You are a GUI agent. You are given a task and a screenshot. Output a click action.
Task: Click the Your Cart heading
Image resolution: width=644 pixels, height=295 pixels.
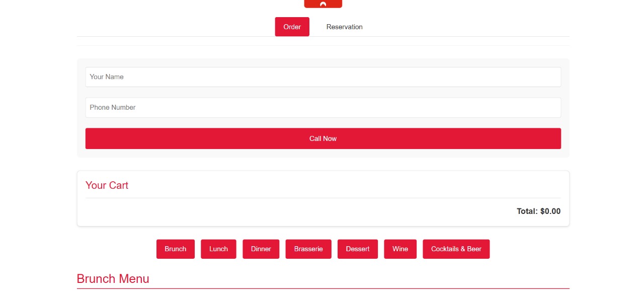coord(107,185)
